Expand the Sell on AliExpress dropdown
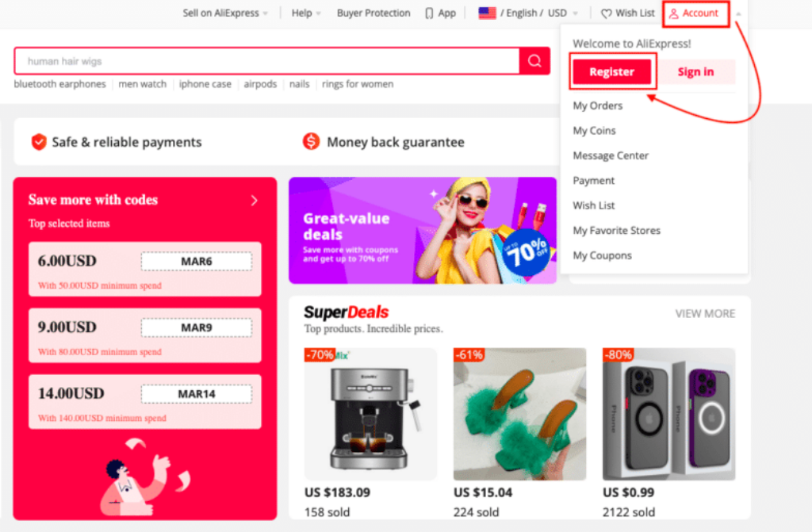This screenshot has width=812, height=532. [266, 13]
